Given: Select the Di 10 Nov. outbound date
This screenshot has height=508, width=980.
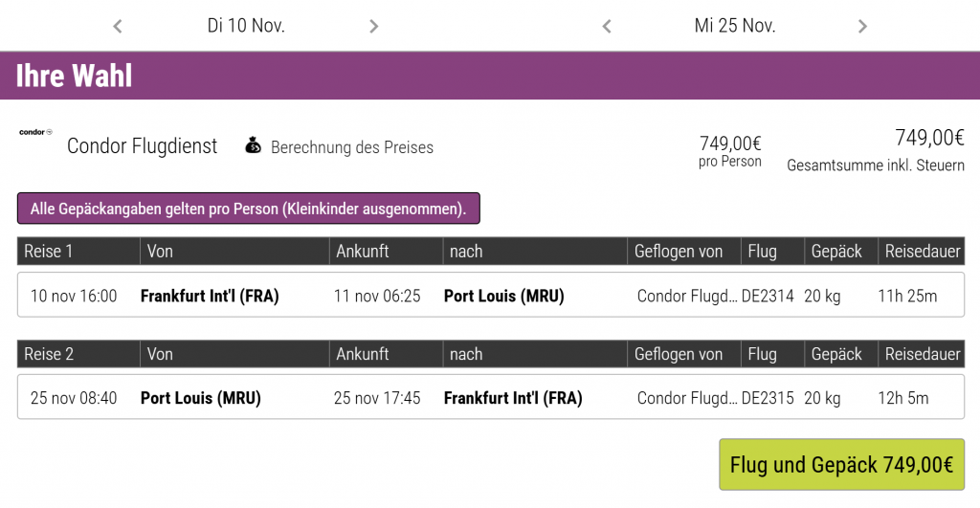Looking at the screenshot, I should (x=246, y=26).
